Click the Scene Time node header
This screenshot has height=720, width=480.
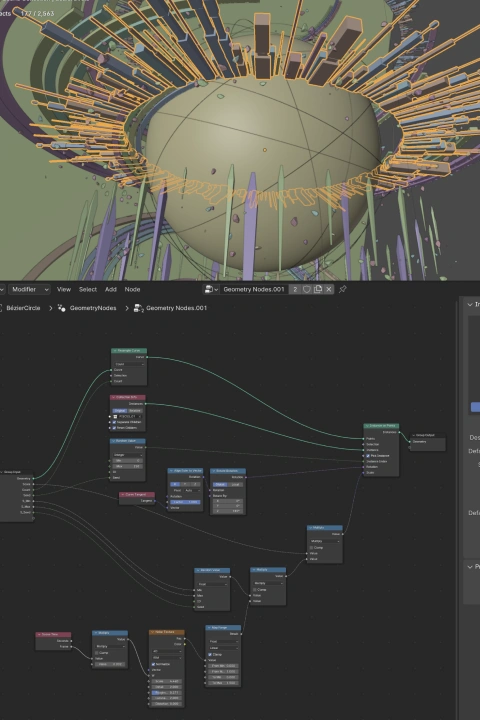point(53,634)
